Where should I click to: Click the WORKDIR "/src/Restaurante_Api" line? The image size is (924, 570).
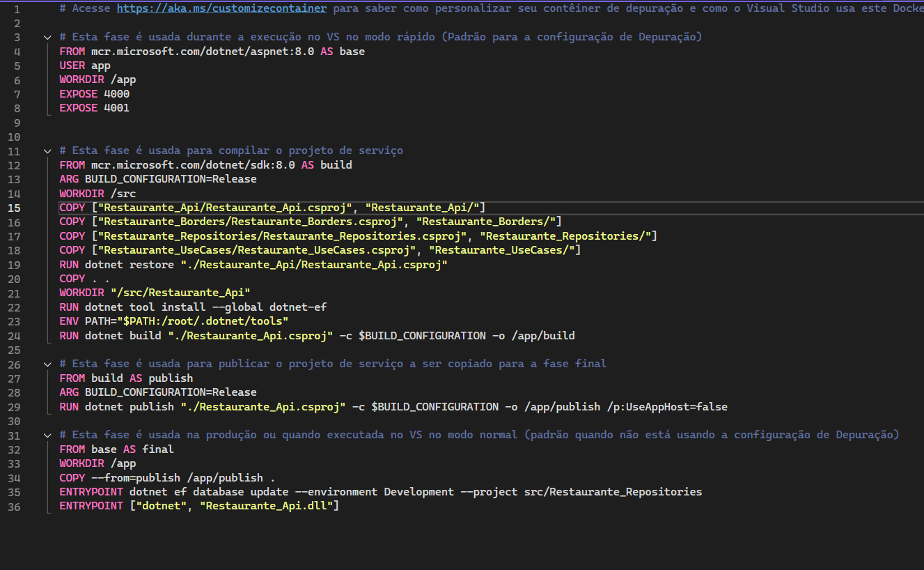(x=155, y=293)
